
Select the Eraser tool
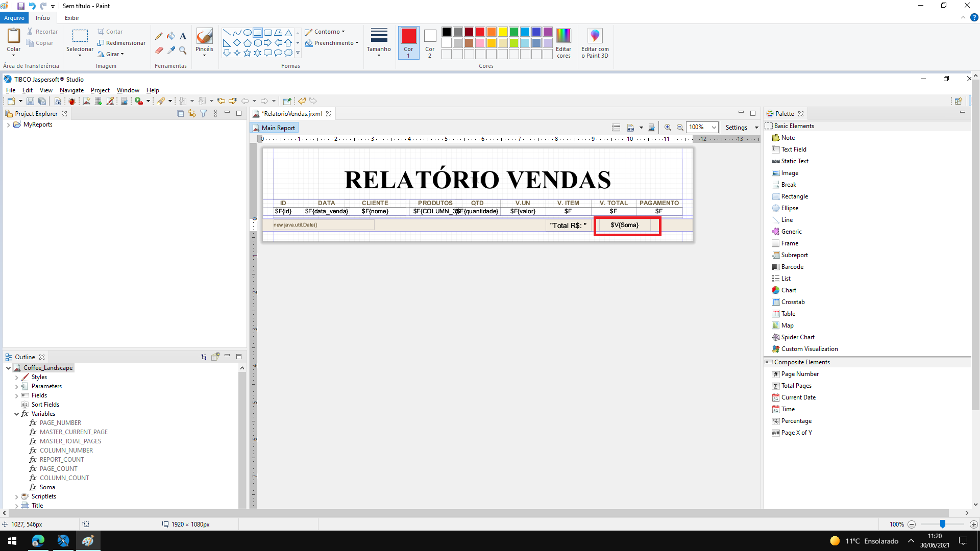159,50
